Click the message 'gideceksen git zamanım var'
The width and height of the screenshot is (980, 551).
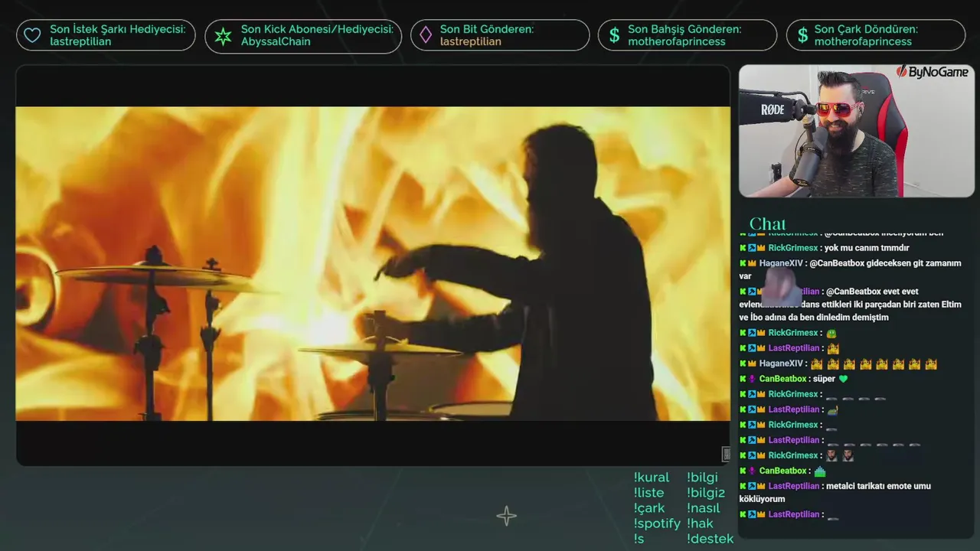coord(850,269)
